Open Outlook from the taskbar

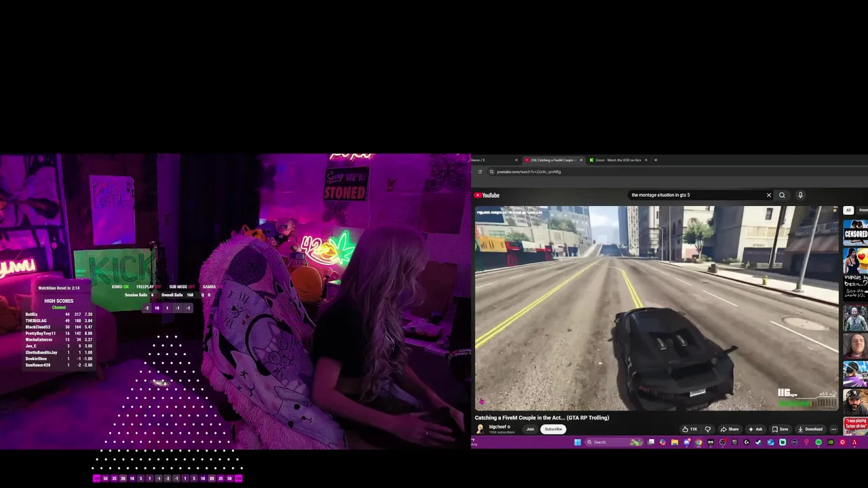(770, 443)
